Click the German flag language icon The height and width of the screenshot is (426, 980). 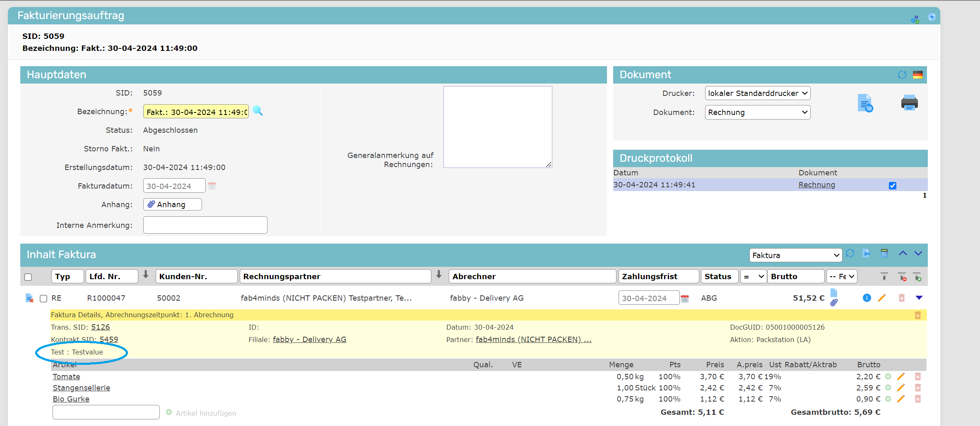pyautogui.click(x=917, y=75)
